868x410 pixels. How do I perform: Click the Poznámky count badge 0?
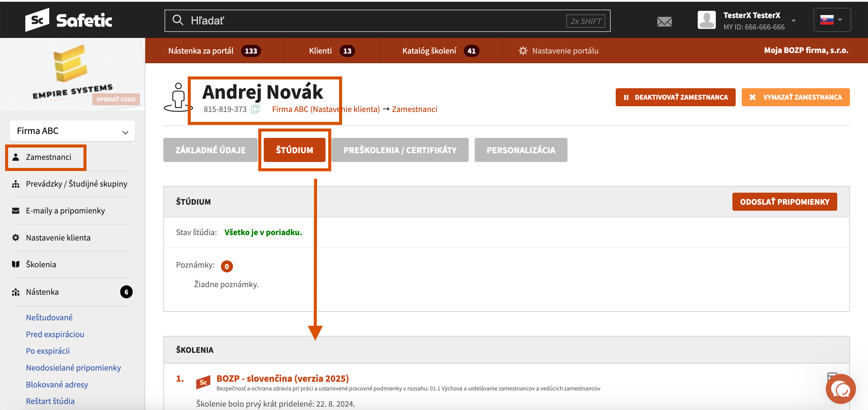pyautogui.click(x=227, y=266)
